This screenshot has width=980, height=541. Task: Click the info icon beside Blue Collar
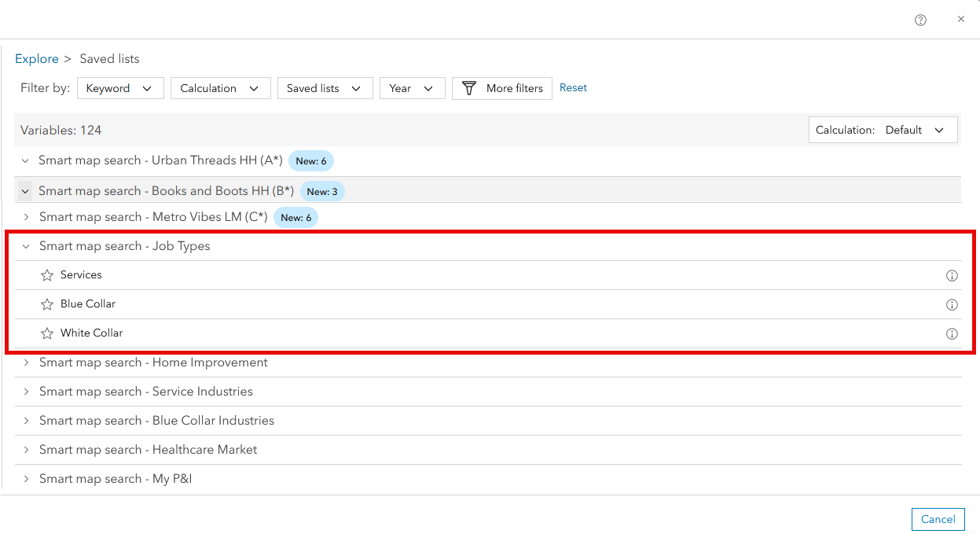pos(952,304)
